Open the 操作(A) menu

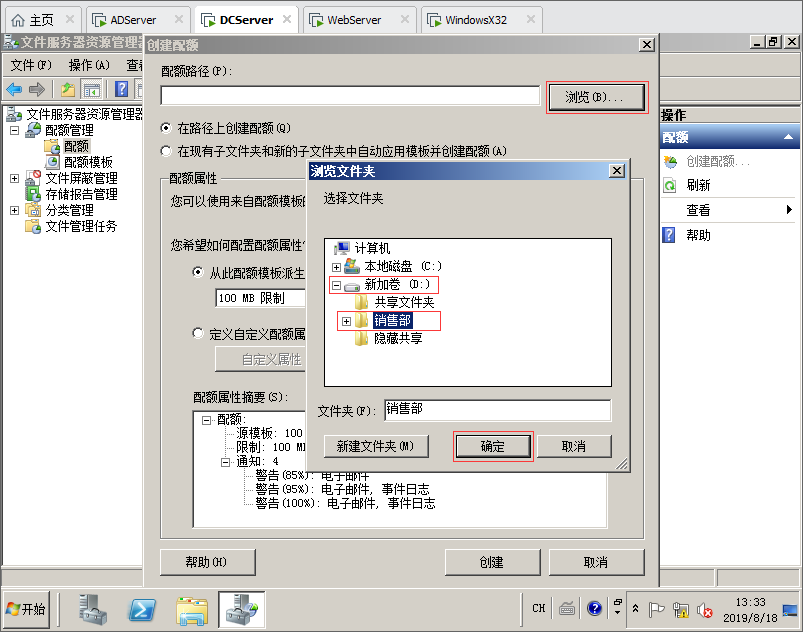(89, 65)
